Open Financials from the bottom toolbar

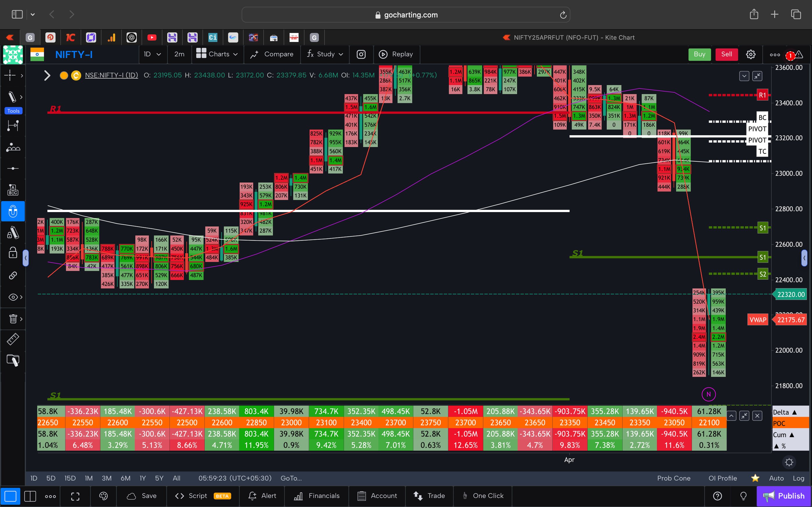pos(317,496)
